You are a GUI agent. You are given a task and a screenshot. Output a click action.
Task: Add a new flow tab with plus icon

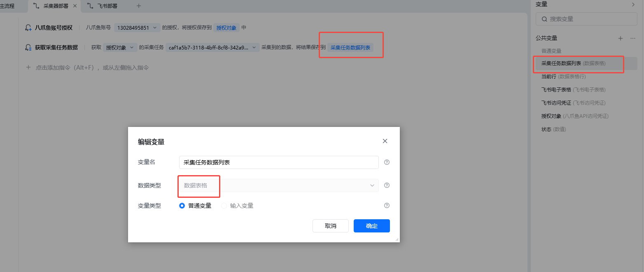coord(139,6)
